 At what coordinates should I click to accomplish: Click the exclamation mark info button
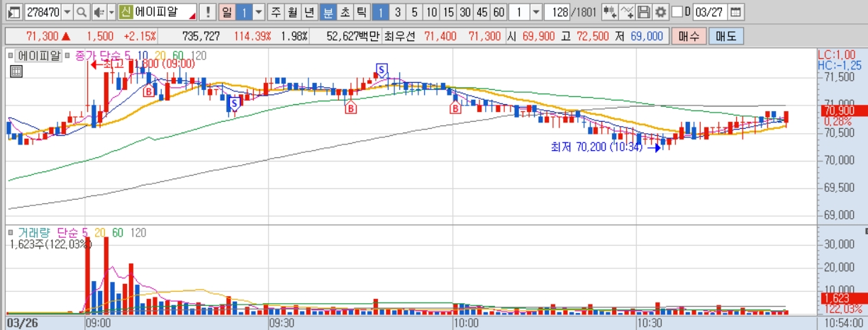[x=207, y=12]
